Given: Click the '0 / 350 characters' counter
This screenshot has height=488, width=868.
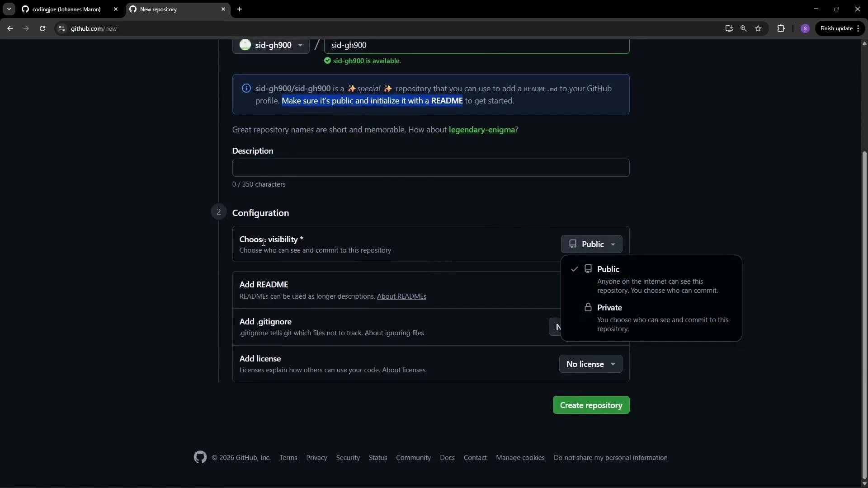Looking at the screenshot, I should tap(259, 184).
